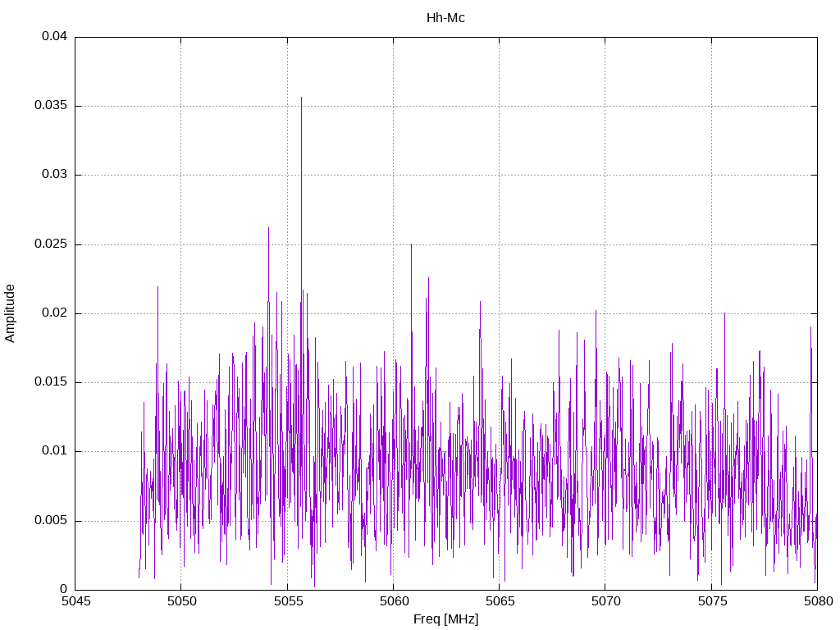Screen dimensions: 840x630
Task: Click the tip of the tallest spectrum peak
Action: pyautogui.click(x=301, y=98)
